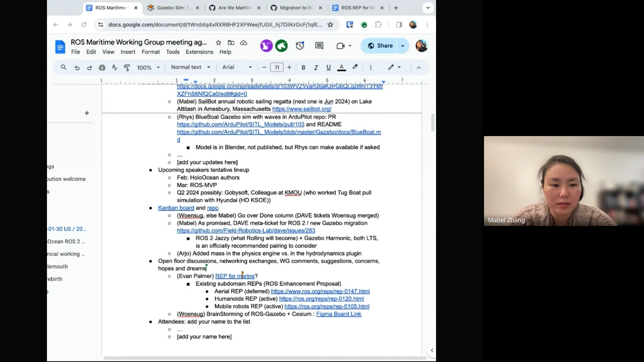Expand the video call options arrow
644x362 pixels.
pos(350,46)
